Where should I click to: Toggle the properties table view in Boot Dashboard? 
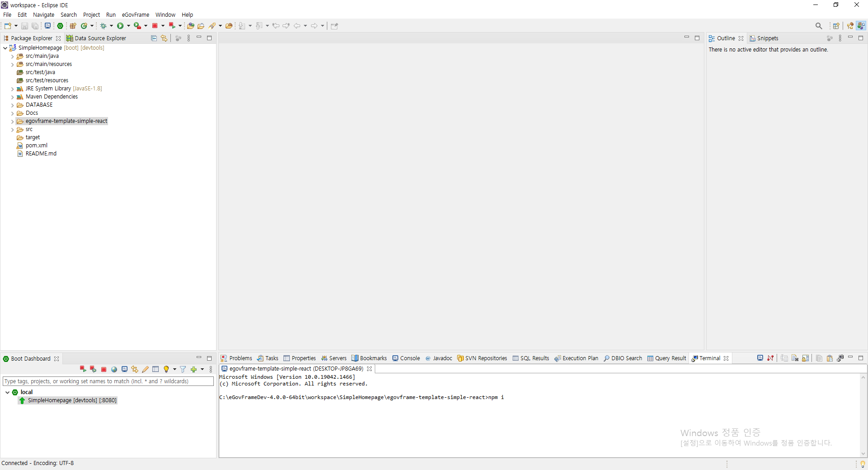[x=156, y=369]
